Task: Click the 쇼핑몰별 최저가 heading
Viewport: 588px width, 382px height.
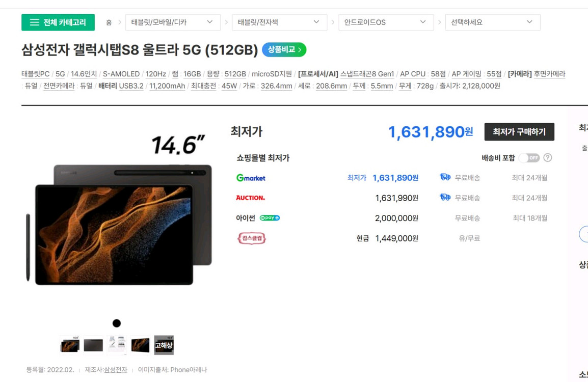Action: [263, 158]
